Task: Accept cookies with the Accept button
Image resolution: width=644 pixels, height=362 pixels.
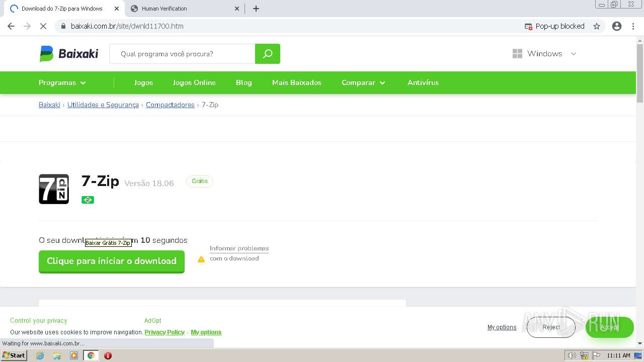Action: (x=609, y=327)
